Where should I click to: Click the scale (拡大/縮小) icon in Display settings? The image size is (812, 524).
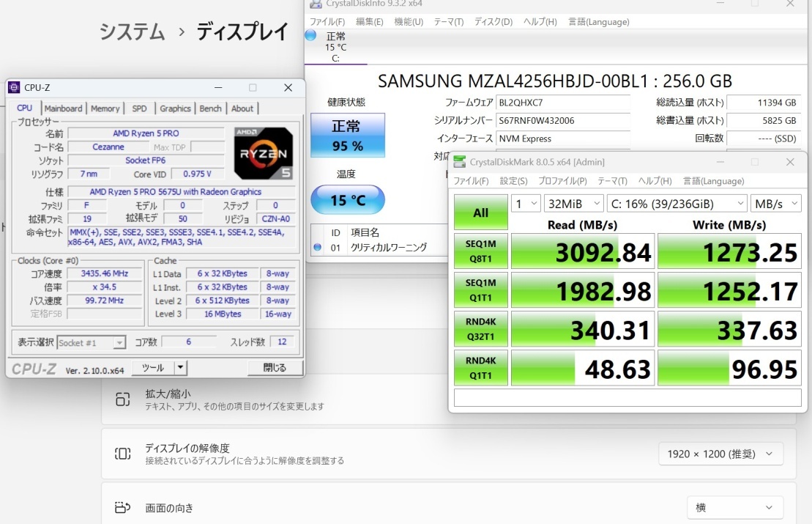click(123, 399)
